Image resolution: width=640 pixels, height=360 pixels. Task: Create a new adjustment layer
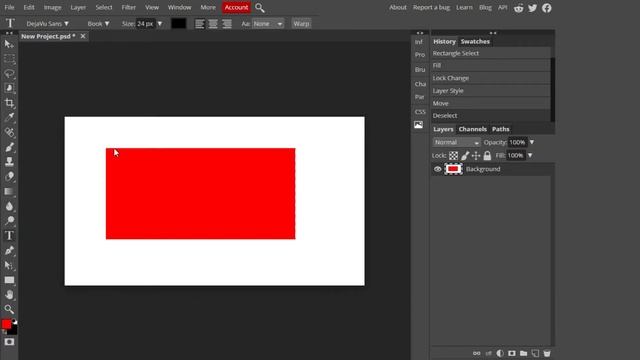click(x=500, y=353)
